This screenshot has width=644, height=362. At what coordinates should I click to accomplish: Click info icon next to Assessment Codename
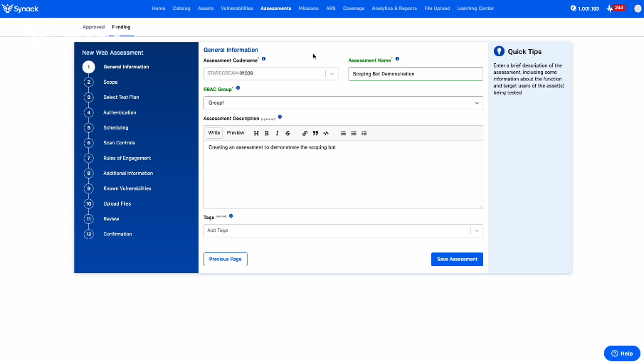pos(264,59)
